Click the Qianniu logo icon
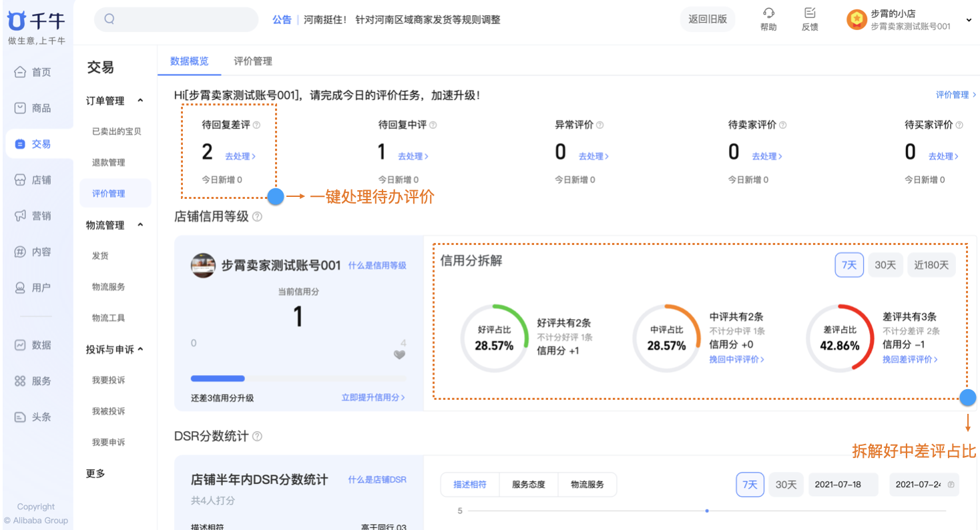This screenshot has height=530, width=980. 16,21
